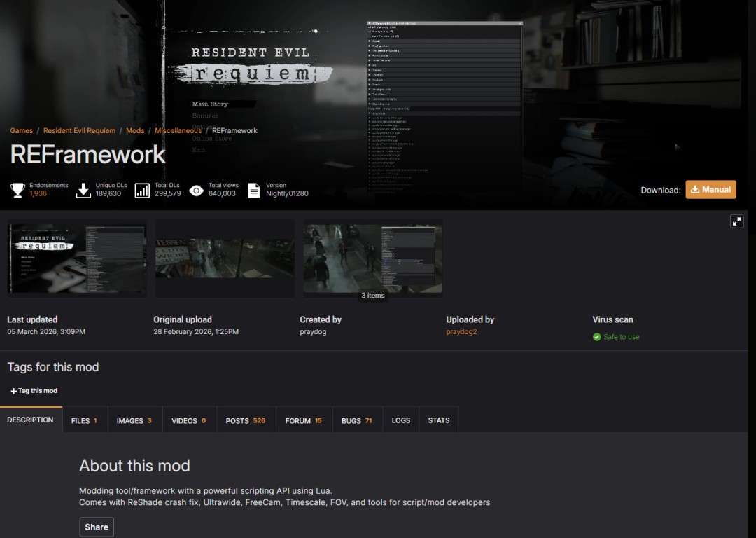Viewport: 756px width, 538px height.
Task: Click the green Safe to use checkmark
Action: (597, 337)
